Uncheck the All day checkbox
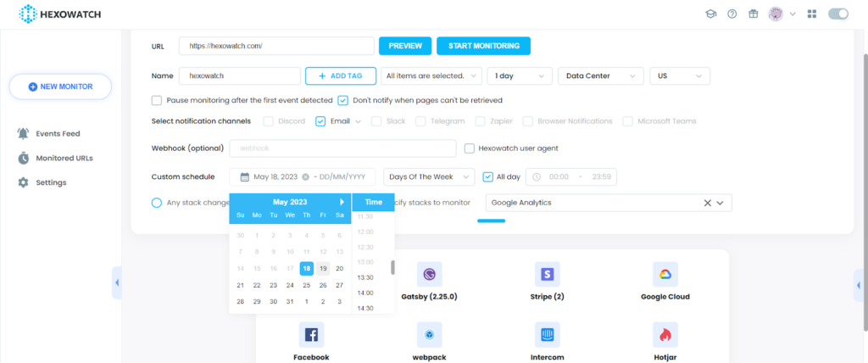 tap(488, 176)
